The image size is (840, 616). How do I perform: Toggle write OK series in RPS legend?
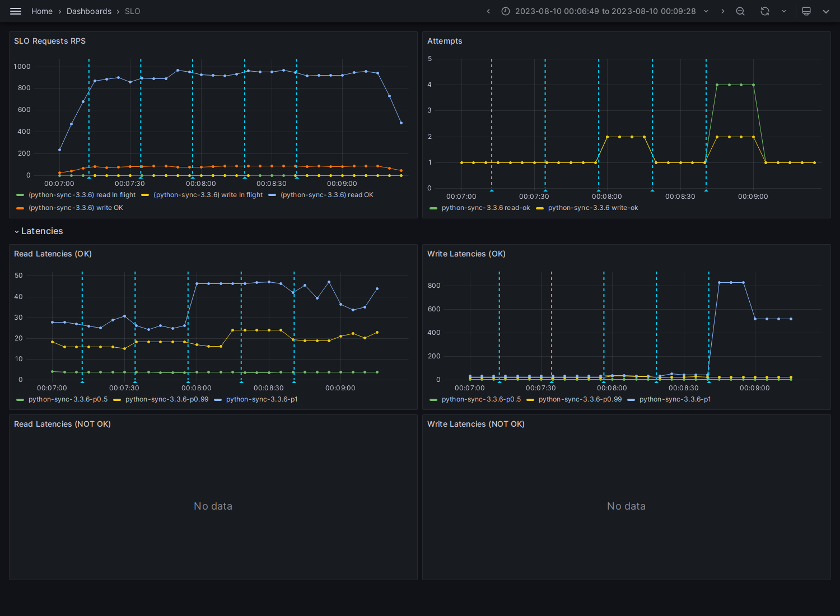(x=76, y=208)
